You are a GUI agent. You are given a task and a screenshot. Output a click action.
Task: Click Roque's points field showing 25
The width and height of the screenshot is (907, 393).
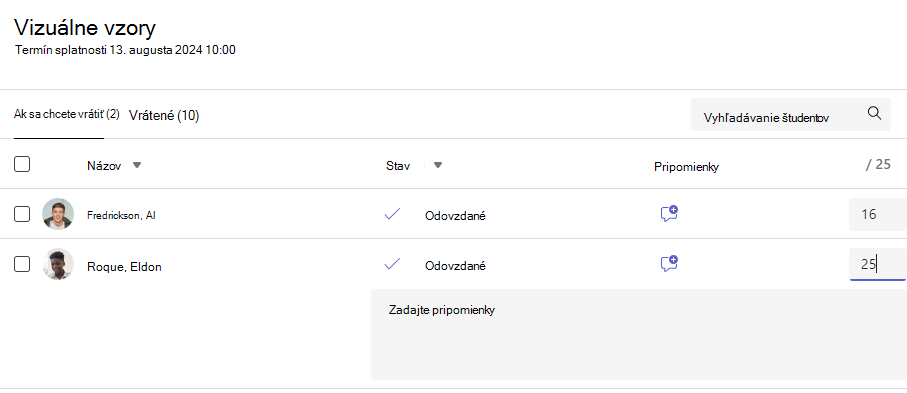tap(877, 265)
